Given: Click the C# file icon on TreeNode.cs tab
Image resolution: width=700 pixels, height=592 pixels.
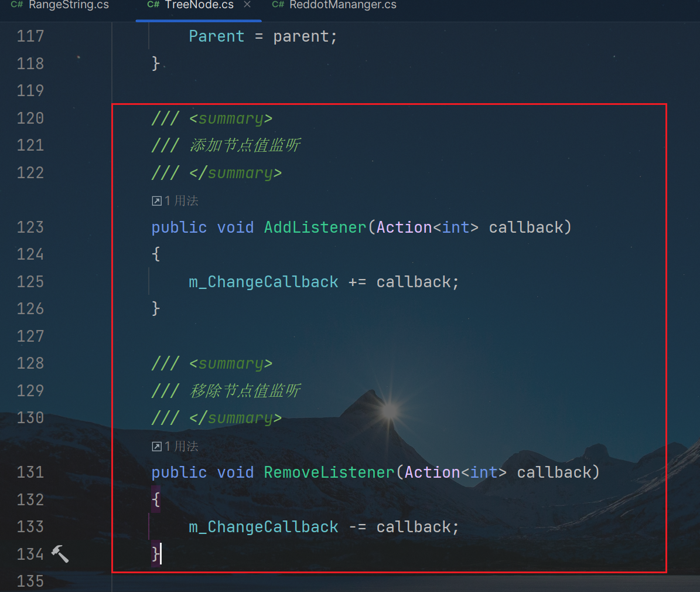Looking at the screenshot, I should click(x=153, y=5).
